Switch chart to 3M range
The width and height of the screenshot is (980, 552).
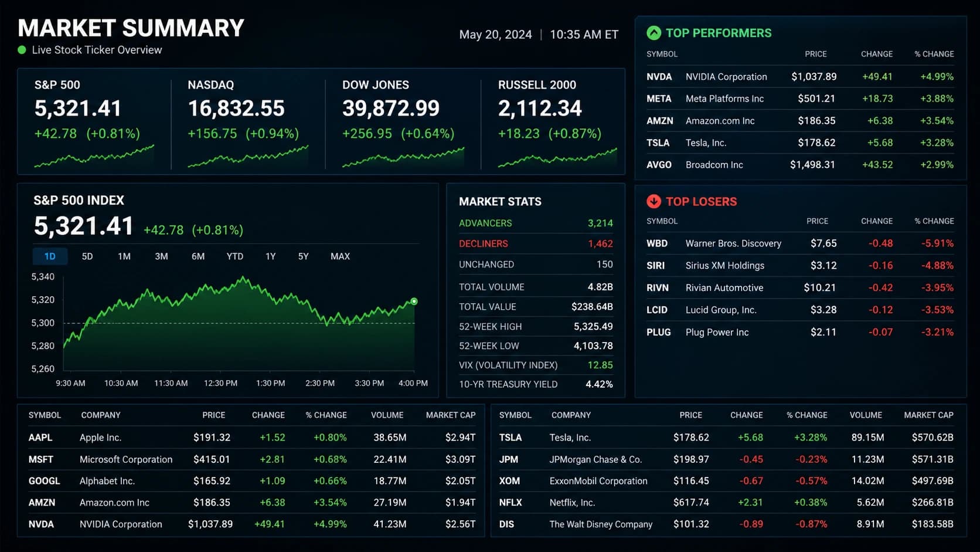(161, 256)
